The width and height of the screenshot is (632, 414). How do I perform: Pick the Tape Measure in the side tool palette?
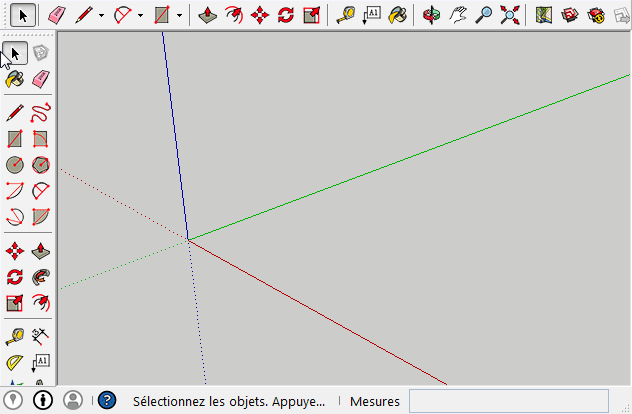[x=15, y=337]
